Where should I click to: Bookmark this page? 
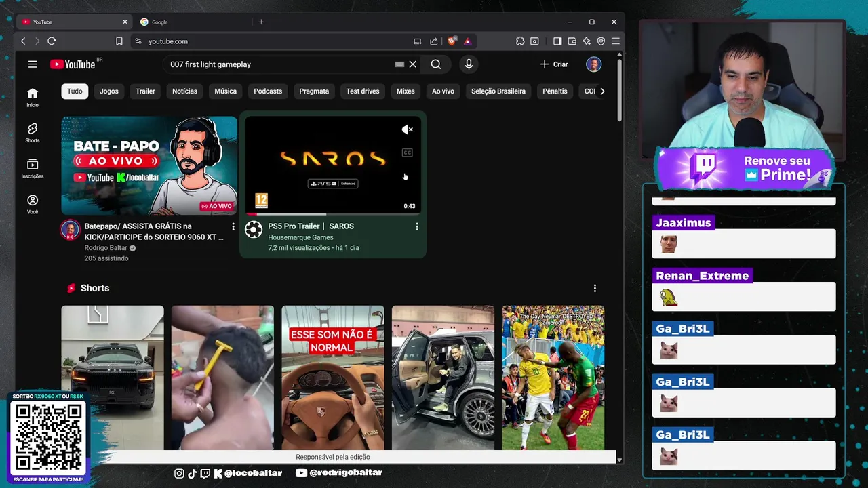[x=119, y=41]
